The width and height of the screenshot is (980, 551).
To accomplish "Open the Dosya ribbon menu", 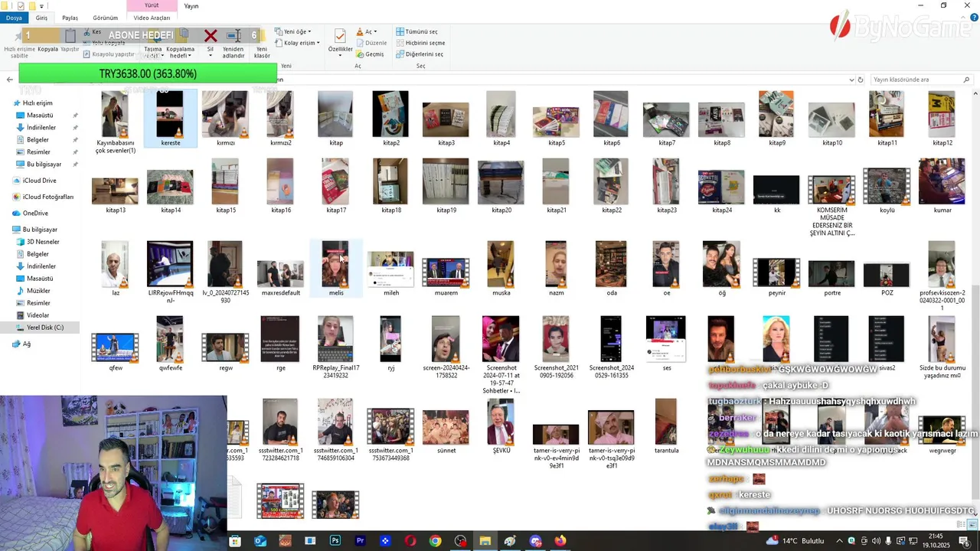I will (14, 18).
